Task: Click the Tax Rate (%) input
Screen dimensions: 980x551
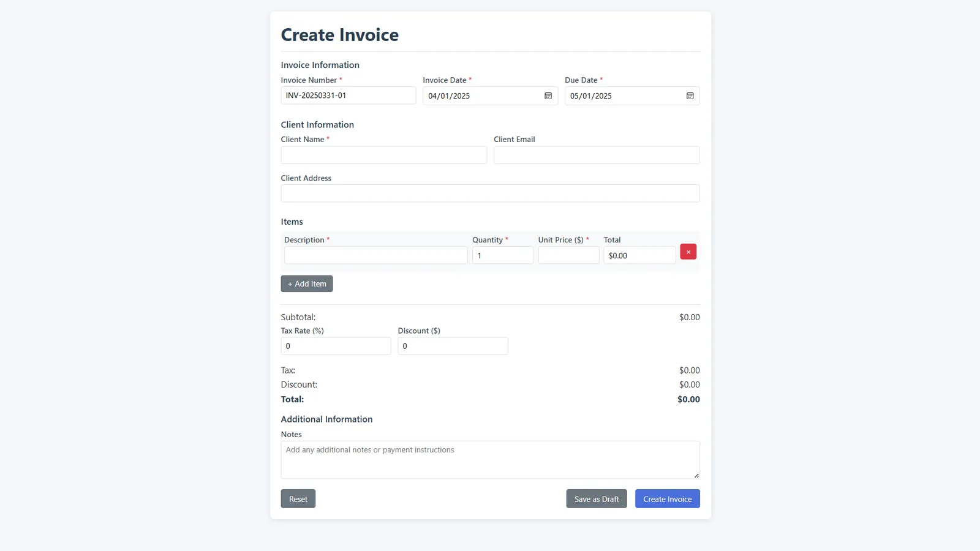Action: coord(336,346)
